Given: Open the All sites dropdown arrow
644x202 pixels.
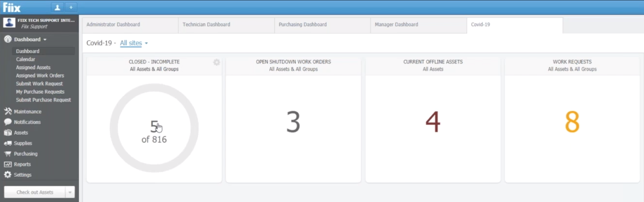Looking at the screenshot, I should point(146,43).
